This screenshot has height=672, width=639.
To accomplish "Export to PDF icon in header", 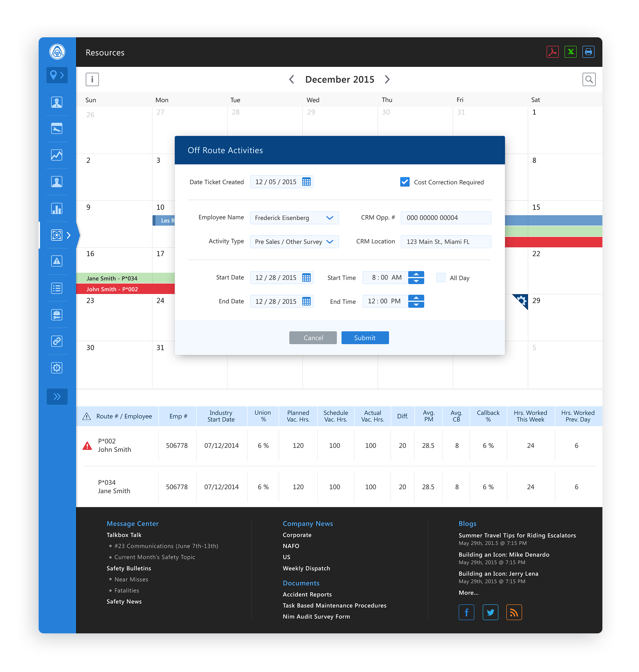I will pyautogui.click(x=552, y=52).
